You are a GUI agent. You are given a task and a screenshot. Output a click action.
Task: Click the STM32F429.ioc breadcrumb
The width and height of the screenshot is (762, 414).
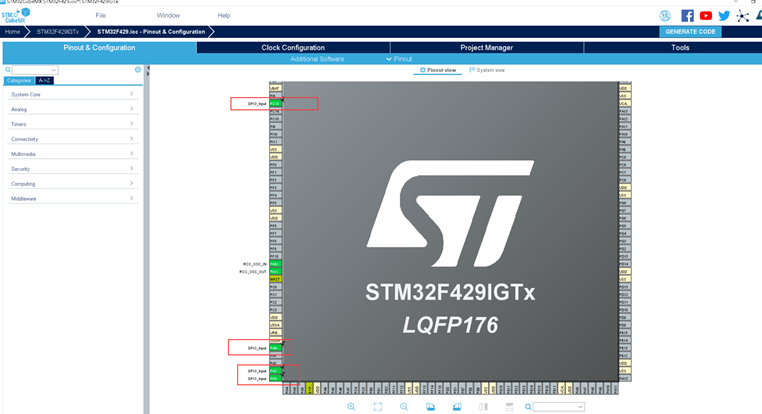point(151,32)
